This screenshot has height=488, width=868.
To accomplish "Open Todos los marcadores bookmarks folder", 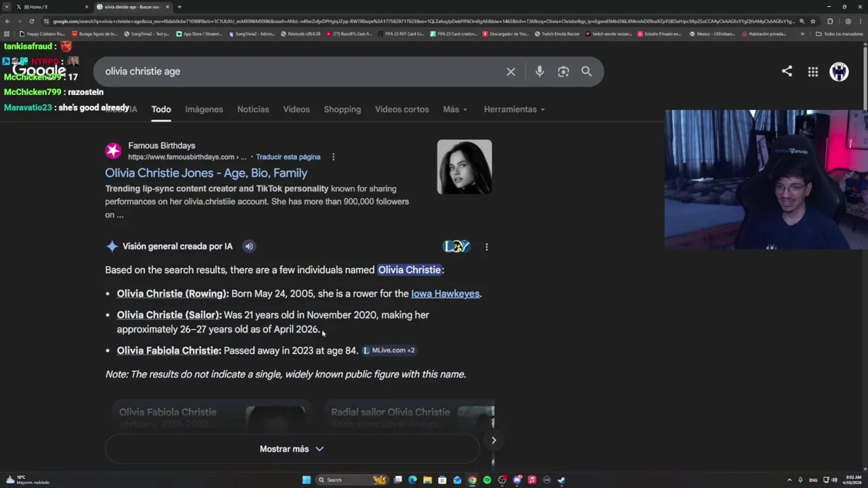I will click(840, 34).
